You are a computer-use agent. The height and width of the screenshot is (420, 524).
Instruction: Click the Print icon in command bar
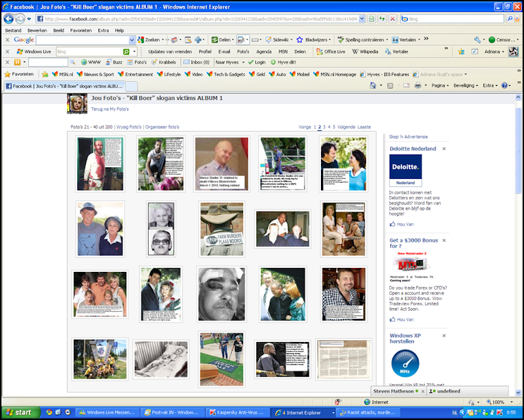(418, 86)
